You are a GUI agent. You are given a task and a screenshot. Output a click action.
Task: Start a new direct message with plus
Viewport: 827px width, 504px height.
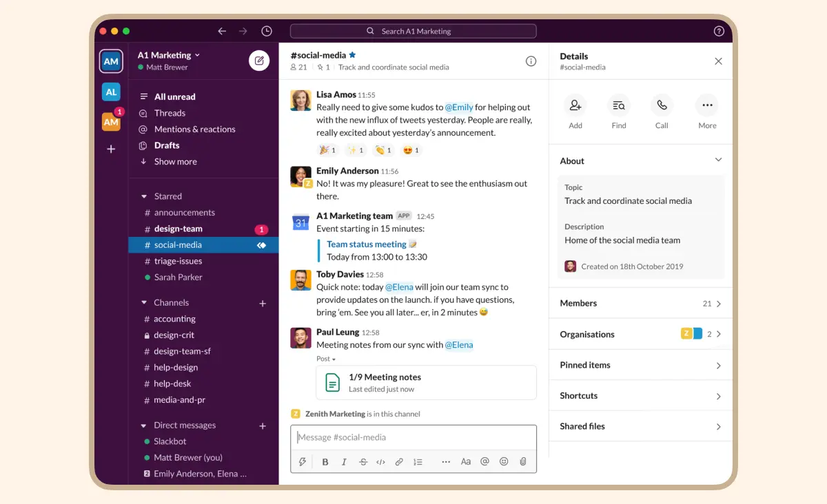point(263,426)
